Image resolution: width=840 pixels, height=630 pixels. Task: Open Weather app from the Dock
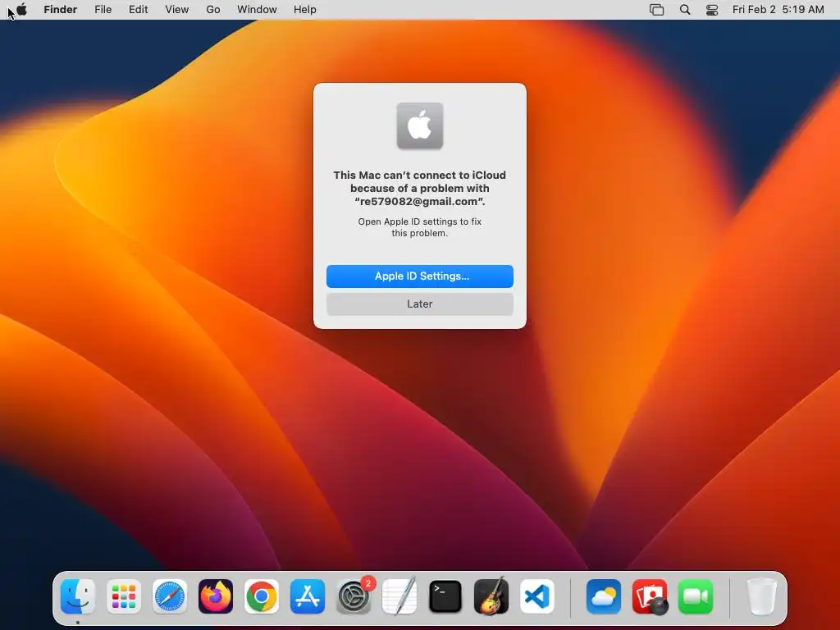[604, 597]
